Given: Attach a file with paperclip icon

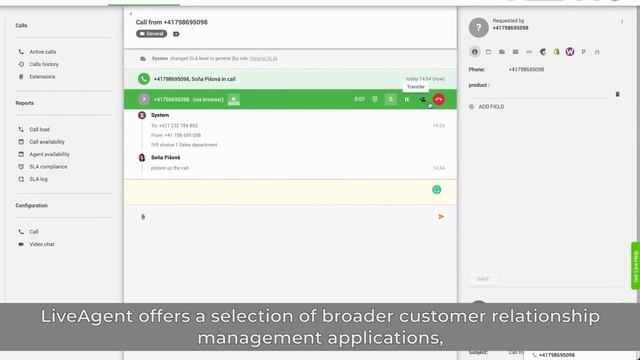Looking at the screenshot, I should point(143,217).
